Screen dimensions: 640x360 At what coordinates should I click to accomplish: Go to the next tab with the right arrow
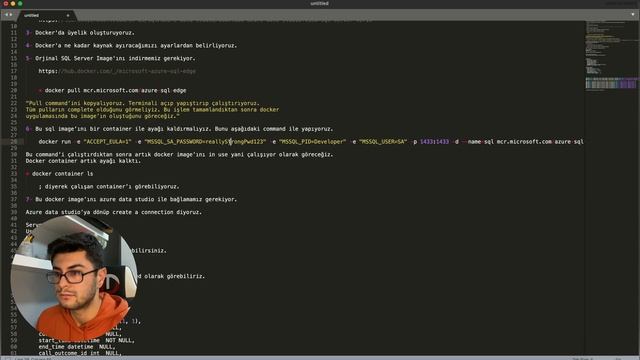click(x=11, y=15)
